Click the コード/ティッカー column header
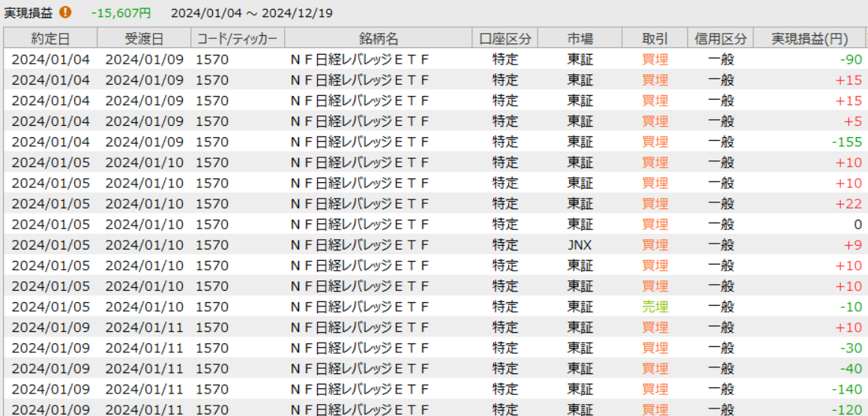Screen dimensions: 868x416 click(x=237, y=39)
